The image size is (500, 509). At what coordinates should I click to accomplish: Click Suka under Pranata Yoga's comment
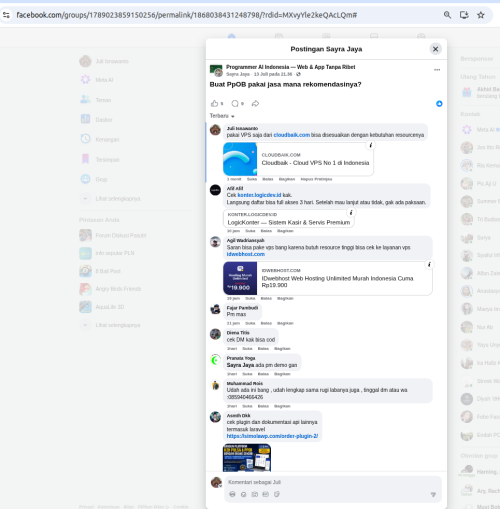point(247,374)
